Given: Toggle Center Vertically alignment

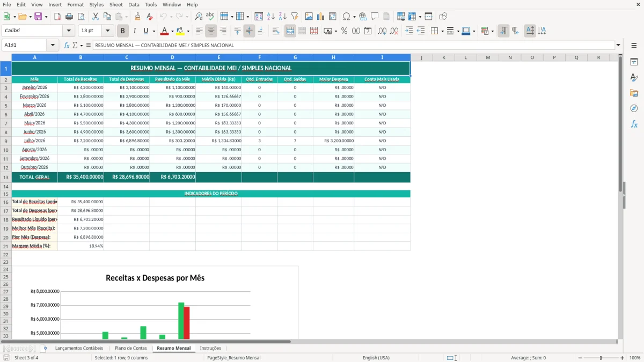Looking at the screenshot, I should pos(249,31).
